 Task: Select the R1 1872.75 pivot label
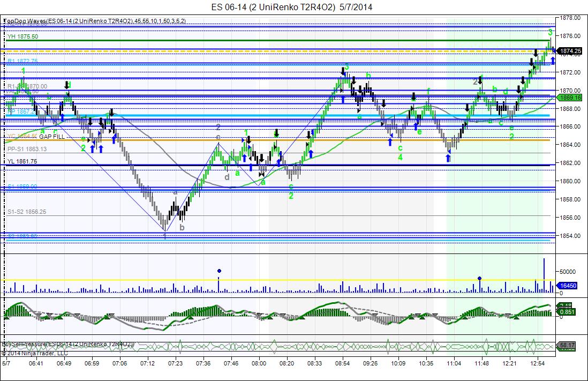click(x=22, y=61)
